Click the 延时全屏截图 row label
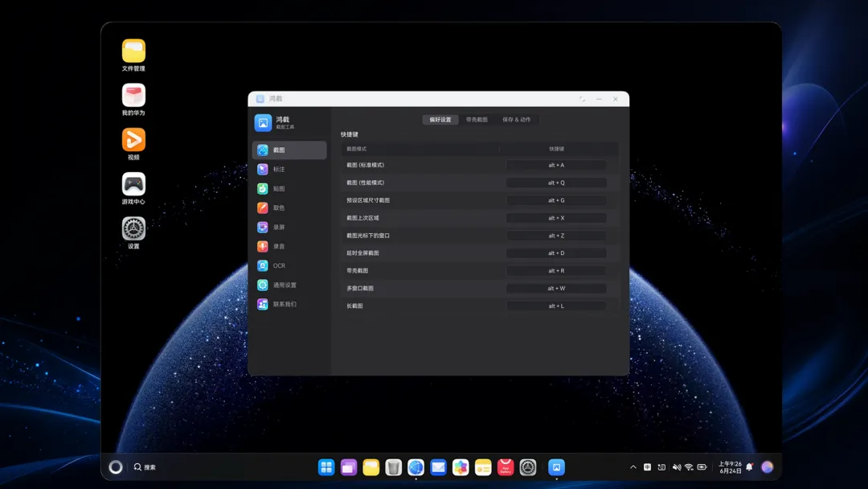 pos(362,253)
